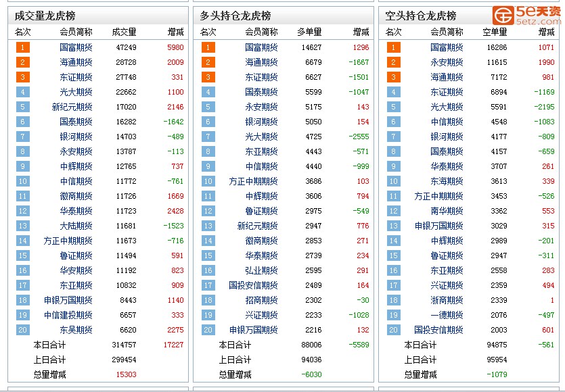Click 成交量 total 314757
Image resolution: width=565 pixels, height=392 pixels.
tap(124, 345)
